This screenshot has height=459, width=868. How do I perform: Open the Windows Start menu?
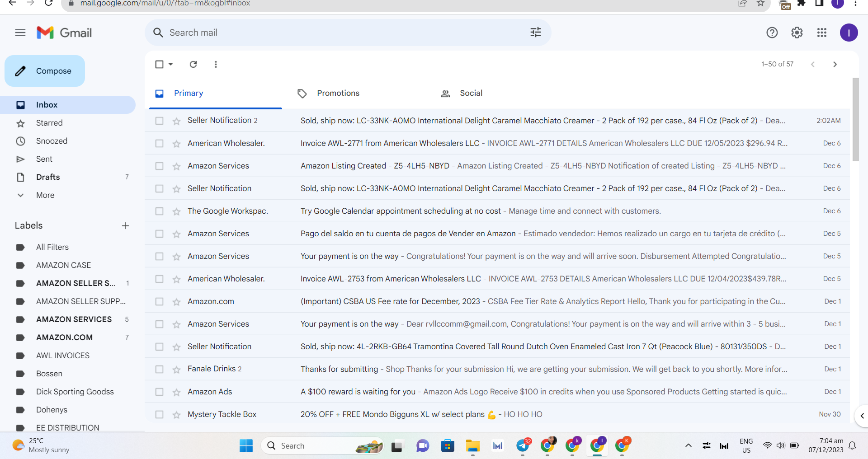click(x=246, y=446)
